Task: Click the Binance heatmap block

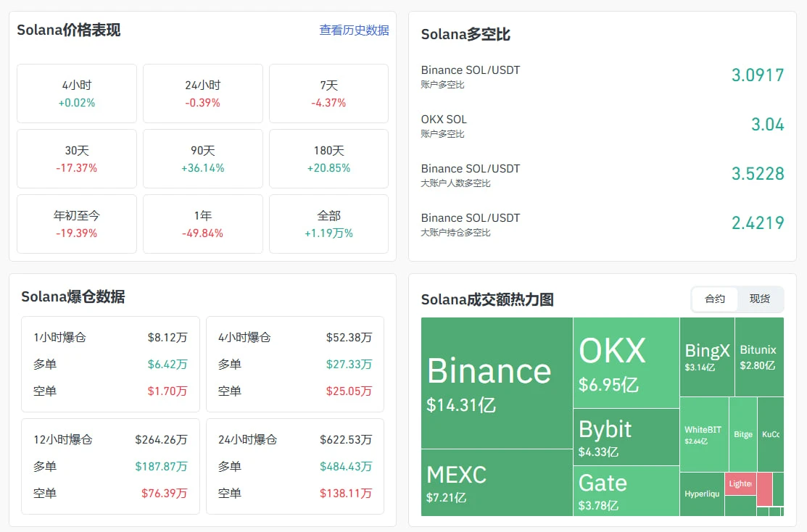Action: (497, 383)
